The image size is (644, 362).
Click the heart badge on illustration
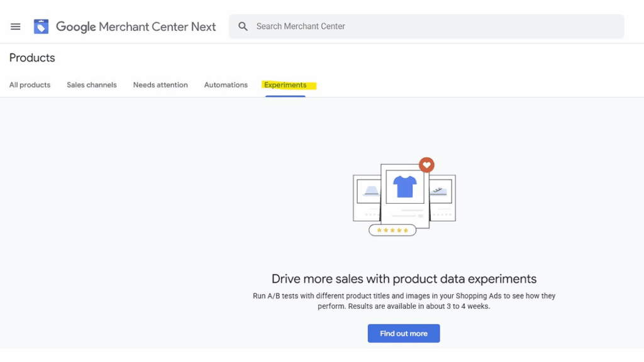click(427, 165)
